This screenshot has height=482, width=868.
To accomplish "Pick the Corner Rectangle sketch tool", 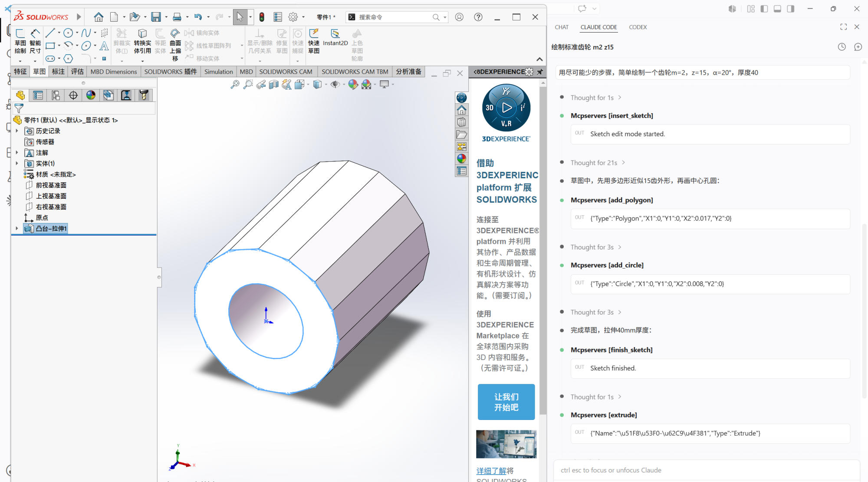I will 50,46.
